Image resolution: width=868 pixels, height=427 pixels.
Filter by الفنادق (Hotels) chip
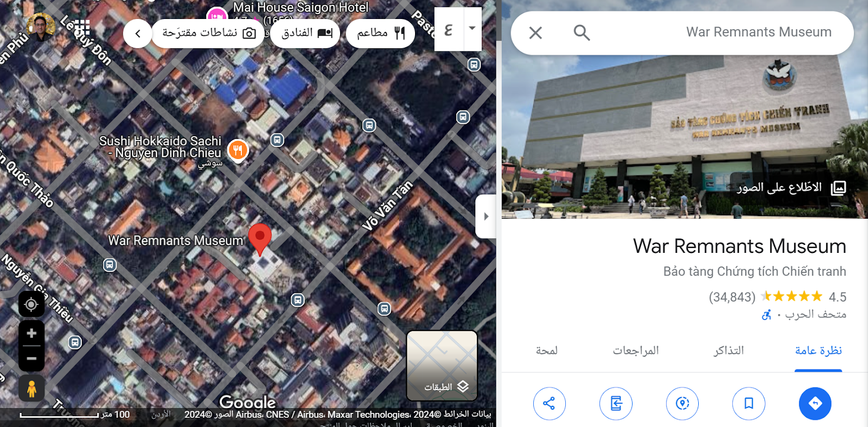[306, 34]
